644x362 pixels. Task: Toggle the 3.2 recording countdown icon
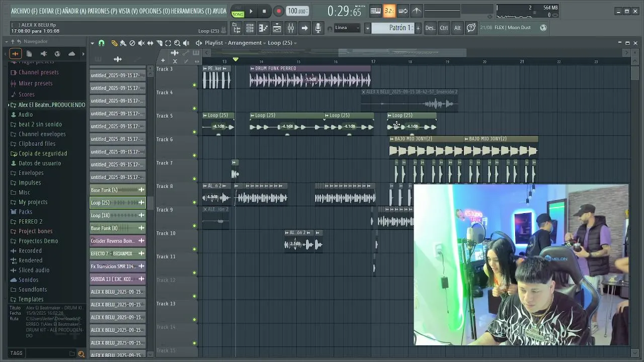(389, 11)
